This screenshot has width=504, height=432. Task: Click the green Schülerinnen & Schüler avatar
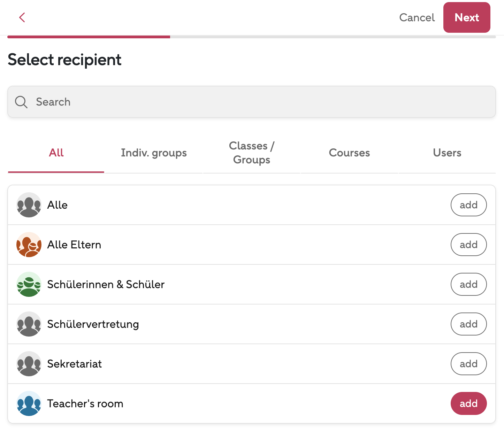click(x=29, y=284)
